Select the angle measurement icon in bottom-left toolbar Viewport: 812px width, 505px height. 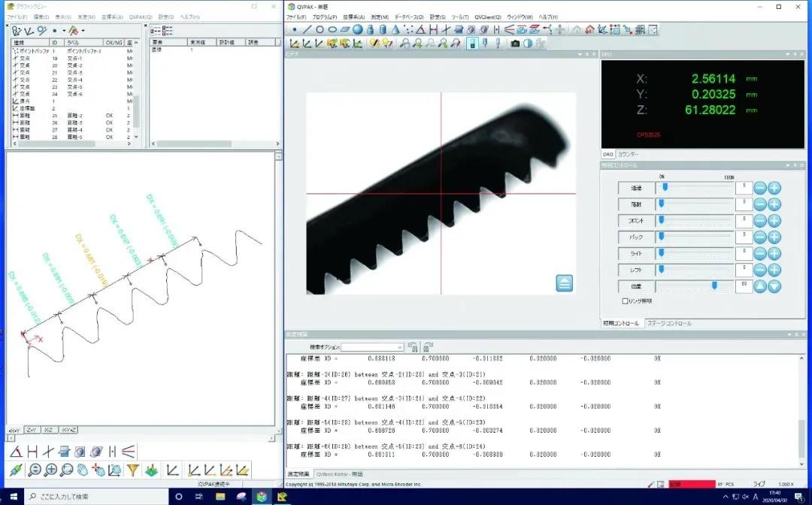(x=17, y=452)
